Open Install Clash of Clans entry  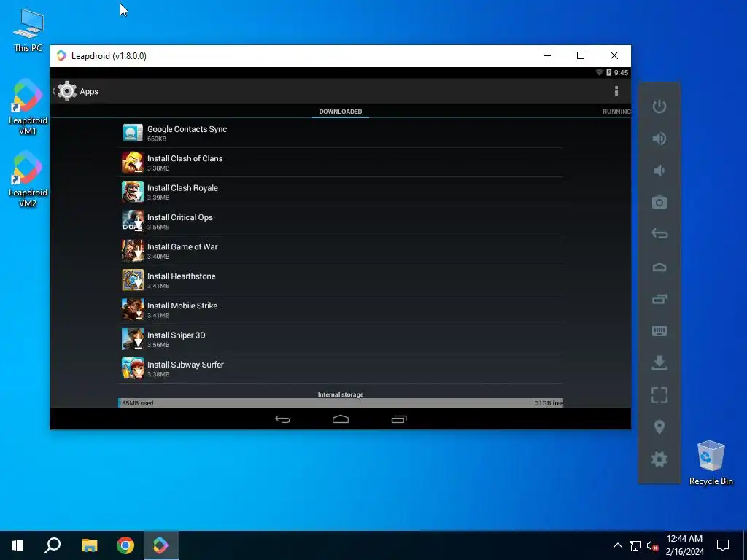point(341,163)
